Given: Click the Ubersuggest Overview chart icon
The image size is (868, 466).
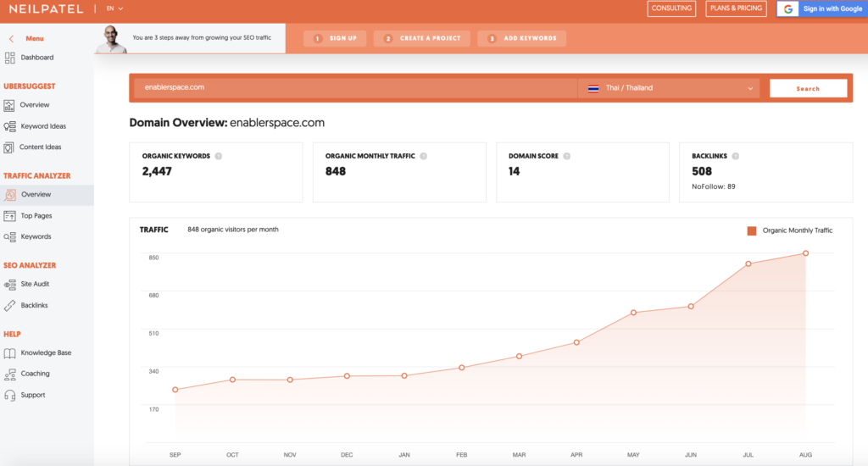Looking at the screenshot, I should [8, 105].
